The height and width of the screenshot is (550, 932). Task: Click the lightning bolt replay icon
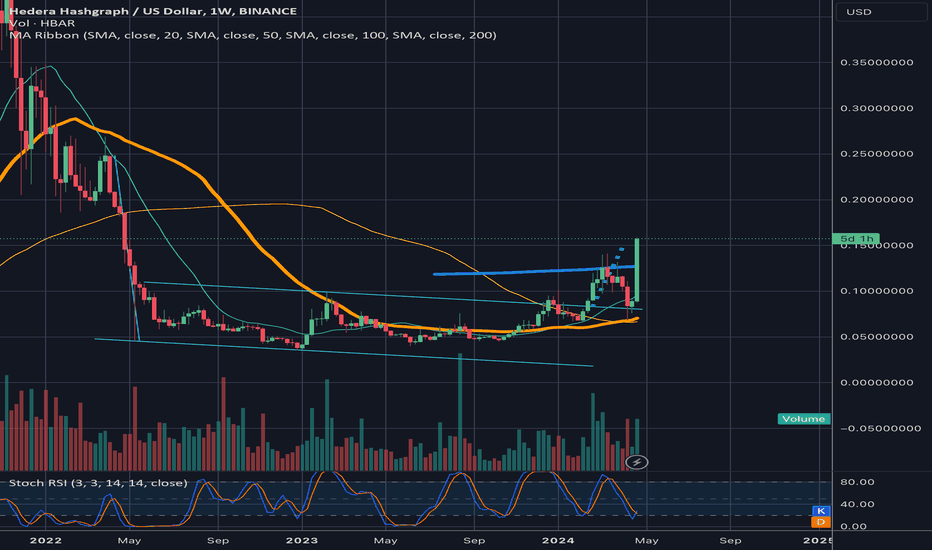pos(637,462)
